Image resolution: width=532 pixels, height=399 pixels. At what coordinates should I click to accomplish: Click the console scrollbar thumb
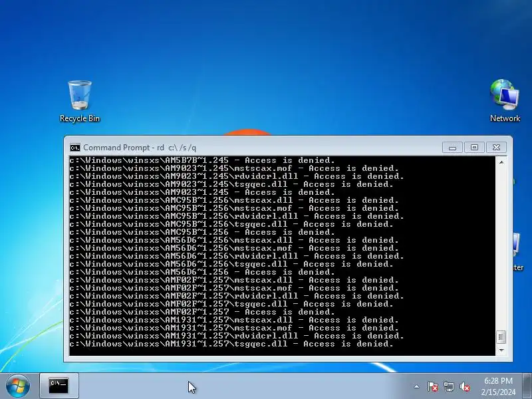click(501, 337)
